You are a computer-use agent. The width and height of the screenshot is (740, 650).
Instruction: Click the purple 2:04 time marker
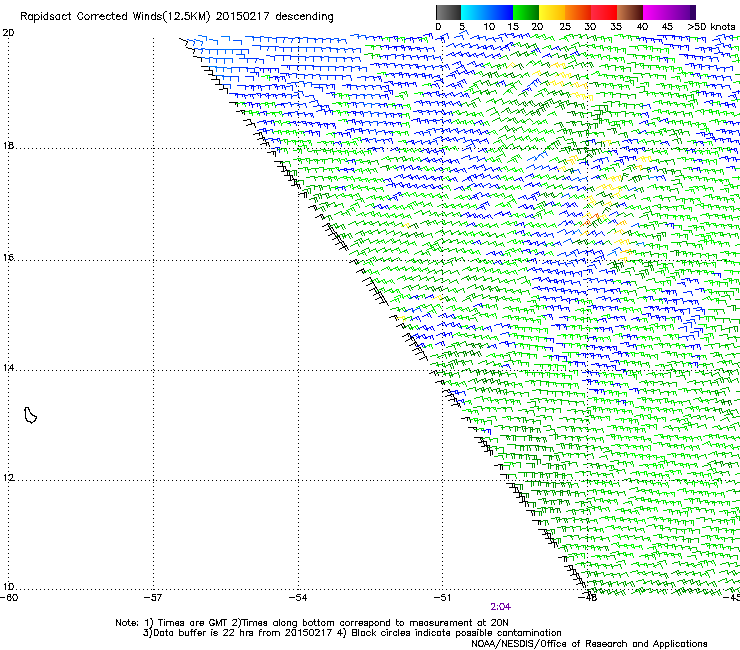(x=500, y=607)
